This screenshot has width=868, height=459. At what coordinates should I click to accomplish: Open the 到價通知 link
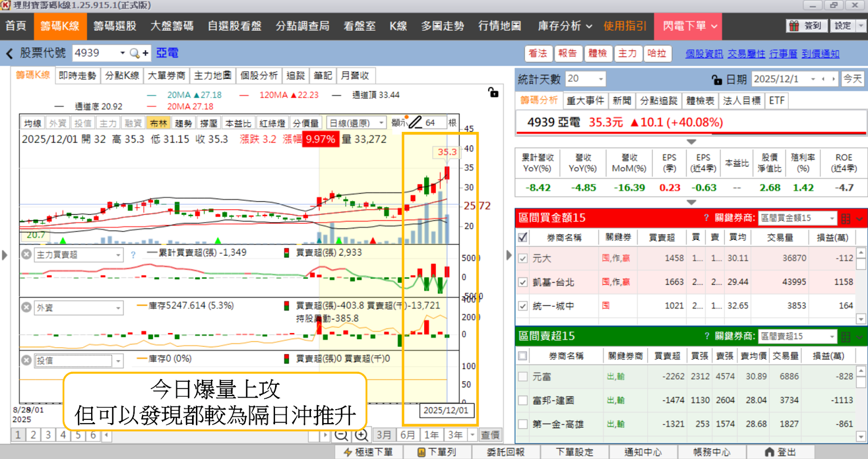pyautogui.click(x=821, y=54)
